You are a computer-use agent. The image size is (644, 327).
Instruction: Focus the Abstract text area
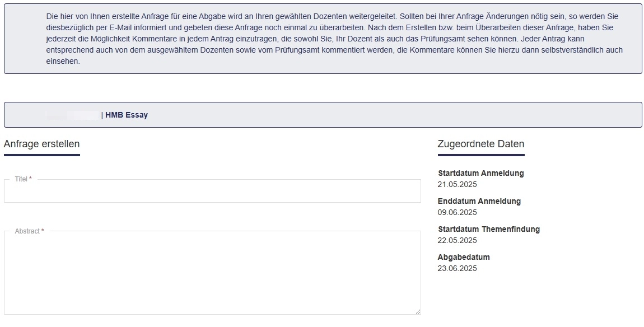212,273
